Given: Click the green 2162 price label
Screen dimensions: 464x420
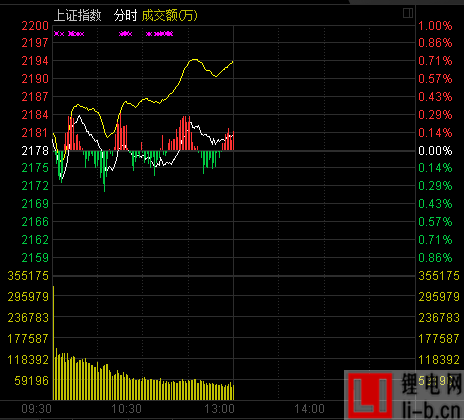Looking at the screenshot, I should (x=35, y=240).
